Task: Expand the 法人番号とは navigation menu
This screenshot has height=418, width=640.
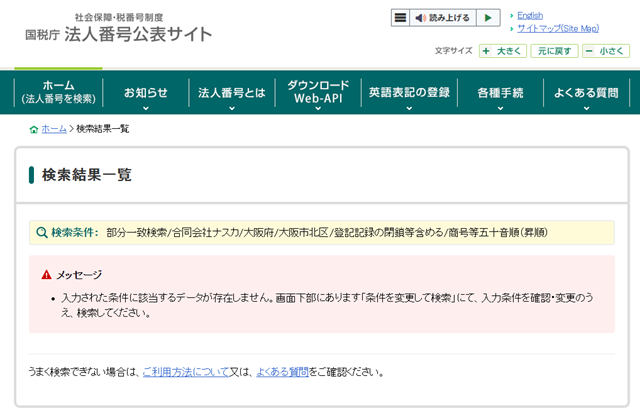Action: (232, 93)
